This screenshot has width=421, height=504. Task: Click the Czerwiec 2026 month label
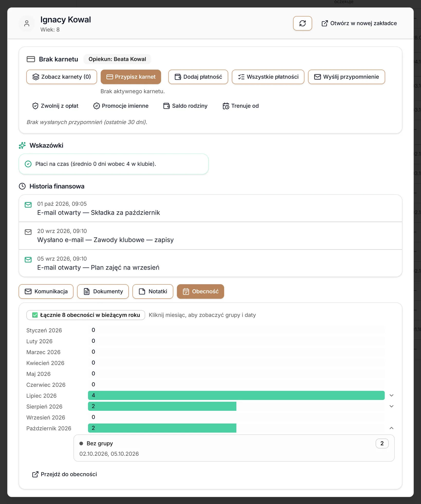point(46,385)
